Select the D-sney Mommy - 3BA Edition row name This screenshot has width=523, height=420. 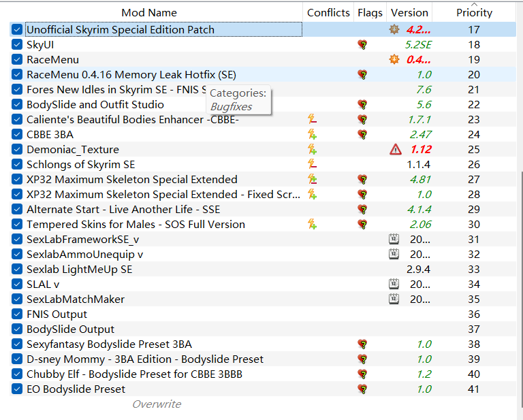[145, 359]
